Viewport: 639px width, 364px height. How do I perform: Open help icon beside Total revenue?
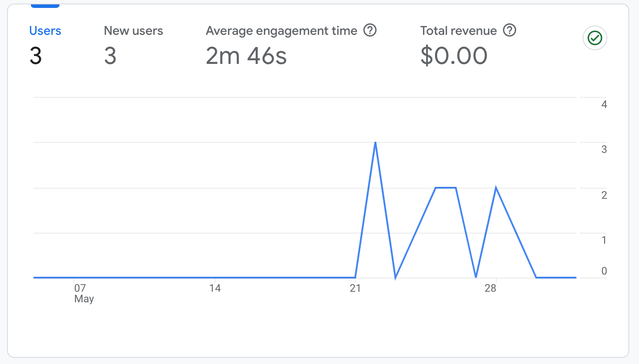click(509, 30)
